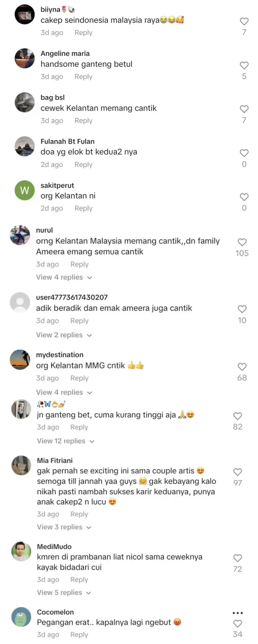258x644 pixels.
Task: Like biiyna's comment with the heart icon
Action: pos(244,21)
